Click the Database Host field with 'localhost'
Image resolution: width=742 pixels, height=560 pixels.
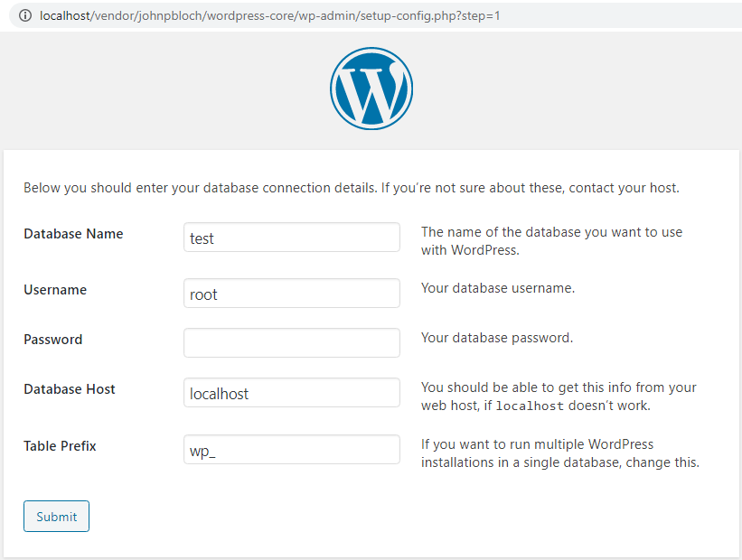291,393
